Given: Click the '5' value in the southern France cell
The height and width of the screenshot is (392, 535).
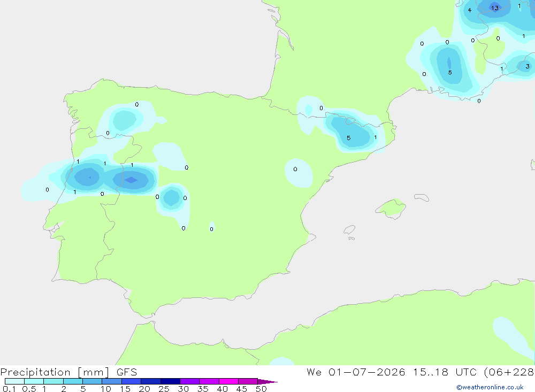Looking at the screenshot, I should [450, 73].
